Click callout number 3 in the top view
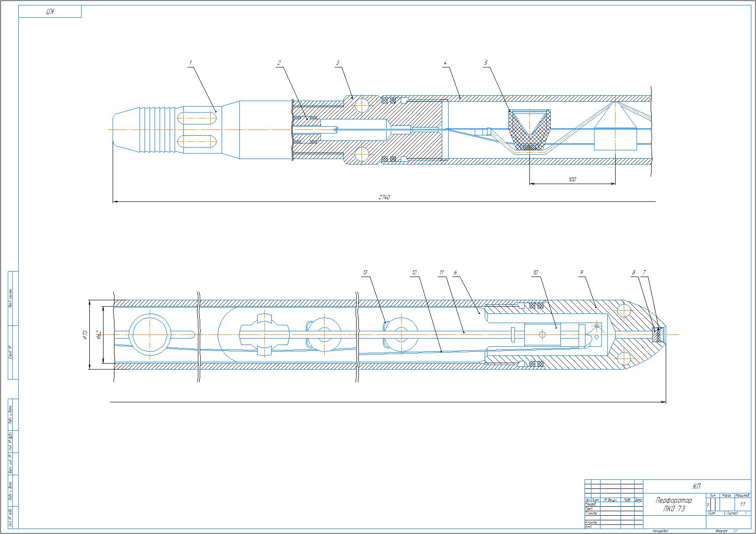 pos(337,63)
